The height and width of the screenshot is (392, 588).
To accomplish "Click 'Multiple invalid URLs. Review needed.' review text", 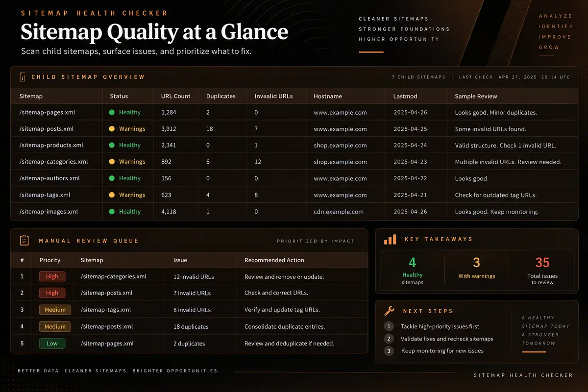I will point(508,162).
